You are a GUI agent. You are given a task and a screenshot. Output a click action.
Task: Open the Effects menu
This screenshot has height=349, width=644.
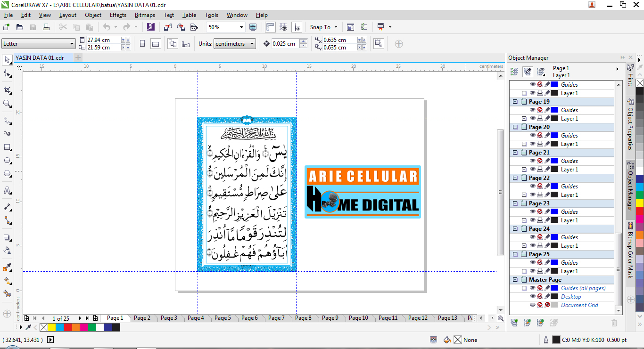[x=118, y=15]
